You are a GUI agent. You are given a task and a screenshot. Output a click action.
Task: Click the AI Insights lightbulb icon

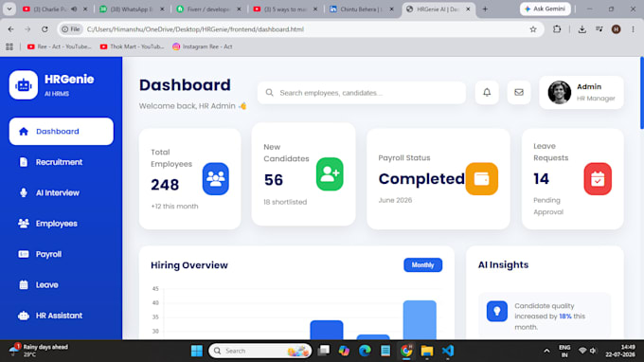click(497, 311)
